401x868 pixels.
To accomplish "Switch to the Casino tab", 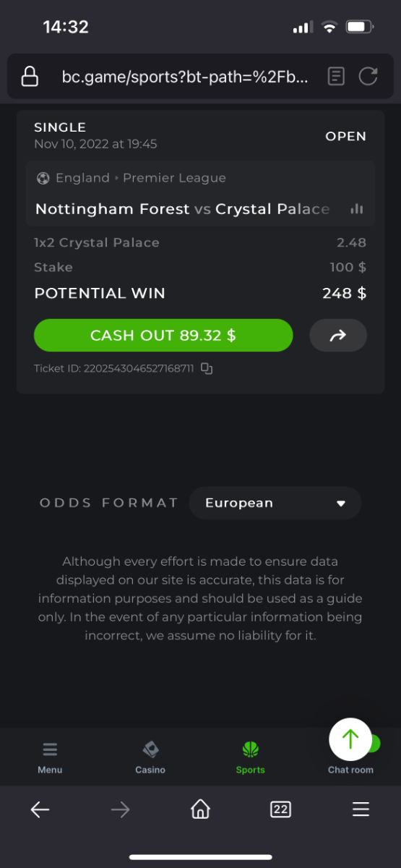I will (x=150, y=757).
